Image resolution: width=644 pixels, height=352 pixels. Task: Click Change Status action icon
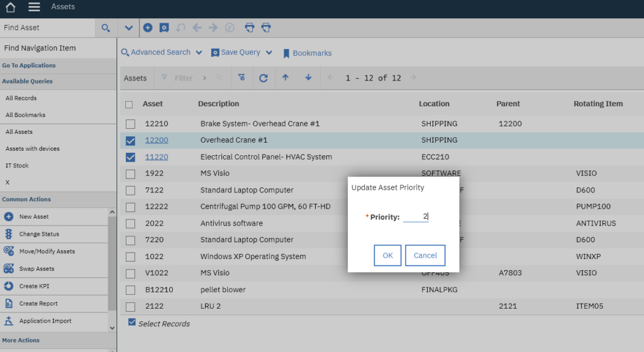pyautogui.click(x=9, y=234)
